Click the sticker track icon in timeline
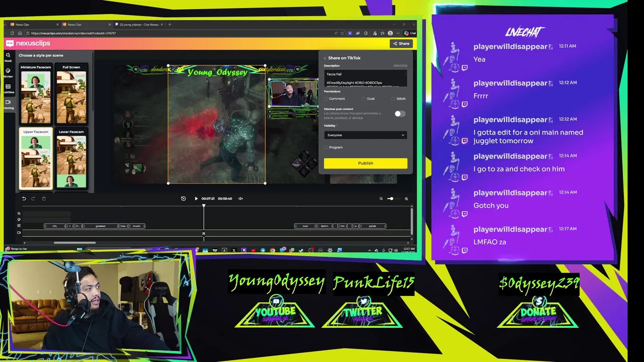644x362 pixels. coord(19,220)
